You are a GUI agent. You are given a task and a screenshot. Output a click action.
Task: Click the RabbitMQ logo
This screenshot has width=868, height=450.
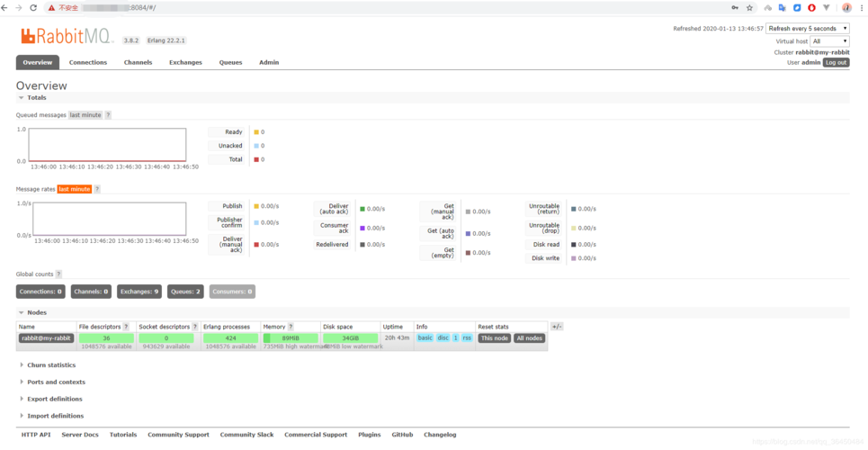click(x=68, y=37)
